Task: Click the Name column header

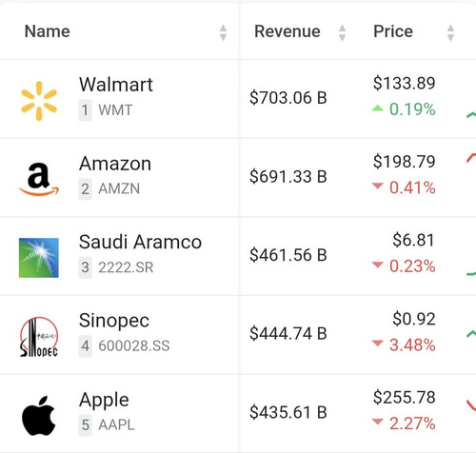Action: [x=48, y=31]
